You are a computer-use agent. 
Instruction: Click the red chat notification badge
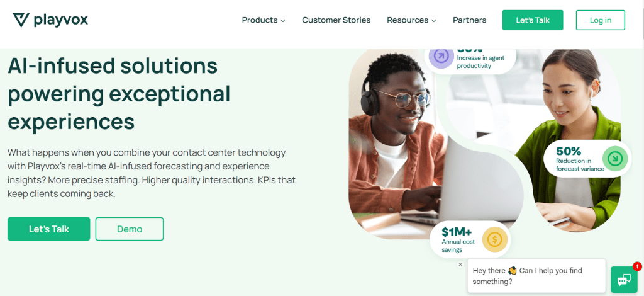coord(637,266)
